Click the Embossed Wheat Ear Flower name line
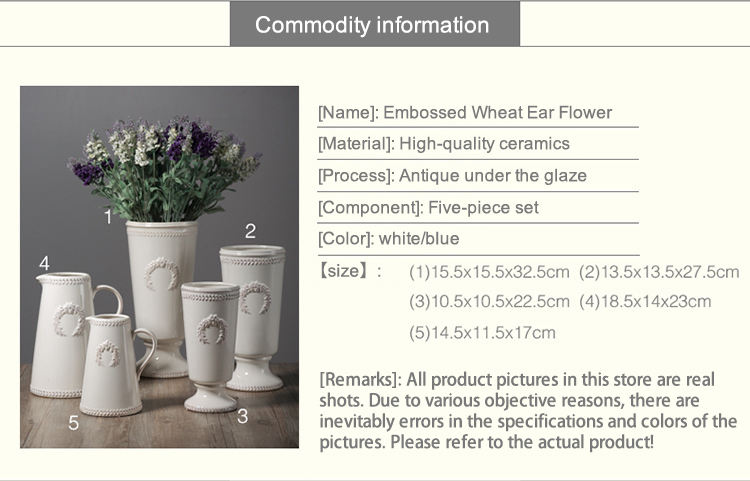Image resolution: width=750 pixels, height=481 pixels. coord(464,113)
